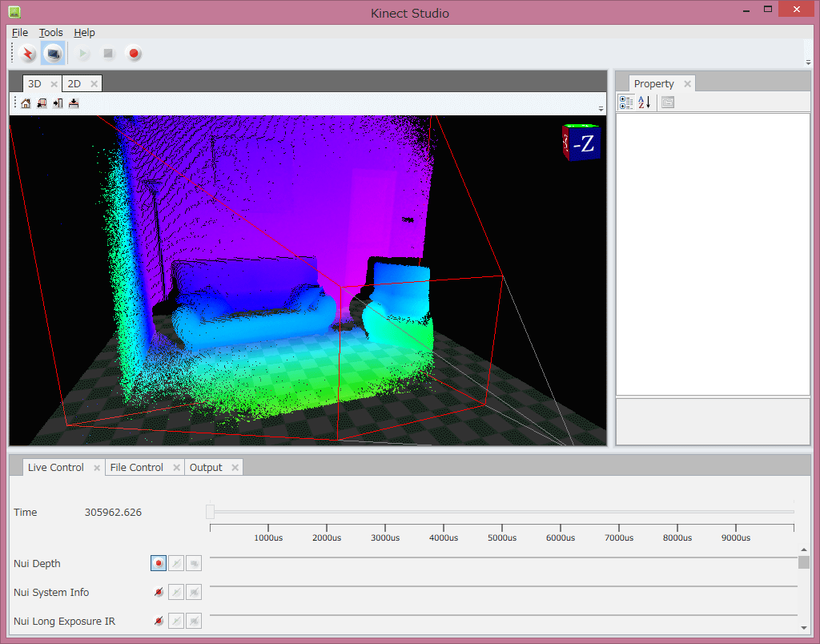The height and width of the screenshot is (644, 820).
Task: Open the File menu
Action: pos(20,32)
